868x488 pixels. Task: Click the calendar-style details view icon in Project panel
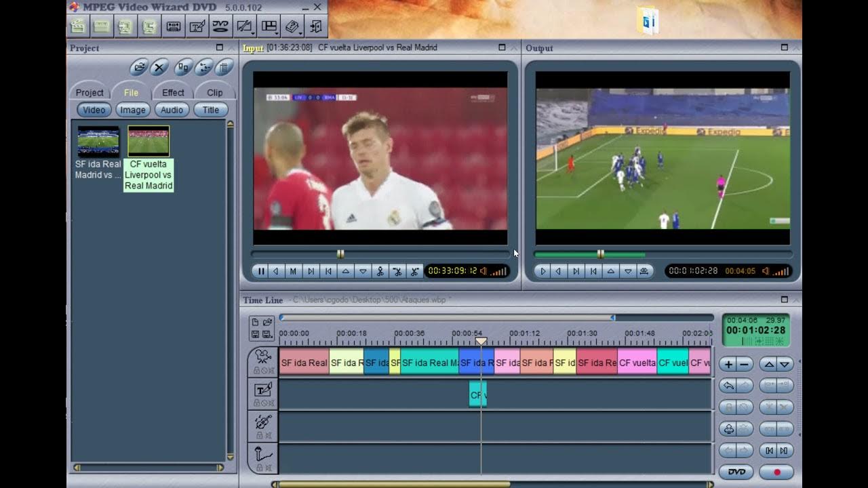click(224, 67)
